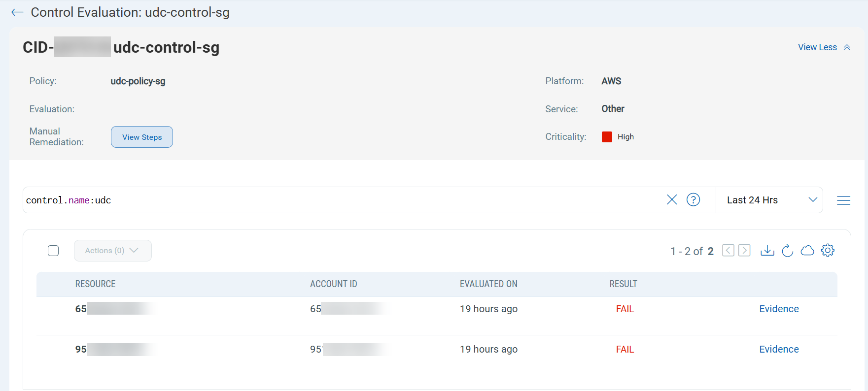Open the Actions (0) dropdown

(113, 251)
